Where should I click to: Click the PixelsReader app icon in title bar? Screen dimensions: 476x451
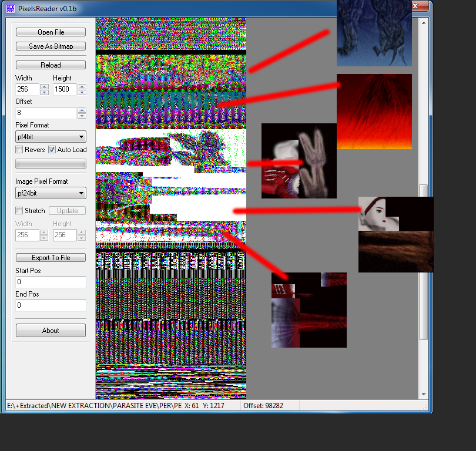(x=11, y=8)
